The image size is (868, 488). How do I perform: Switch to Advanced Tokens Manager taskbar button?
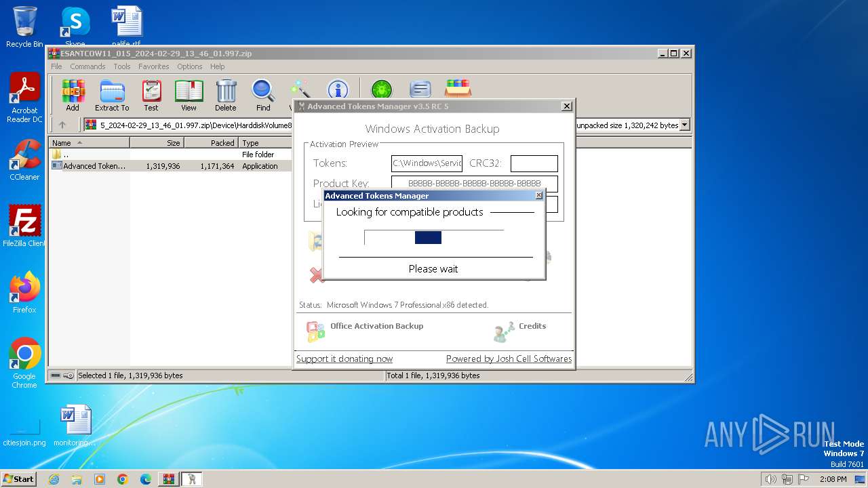tap(192, 479)
